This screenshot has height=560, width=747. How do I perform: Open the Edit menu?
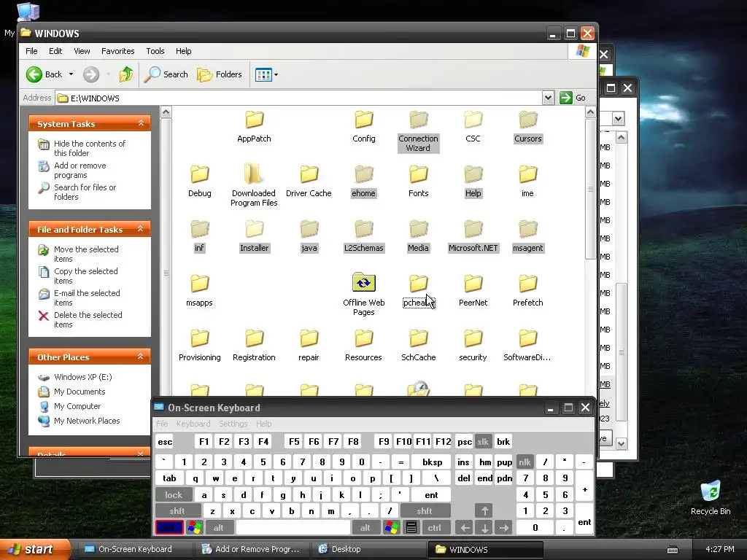tap(55, 51)
